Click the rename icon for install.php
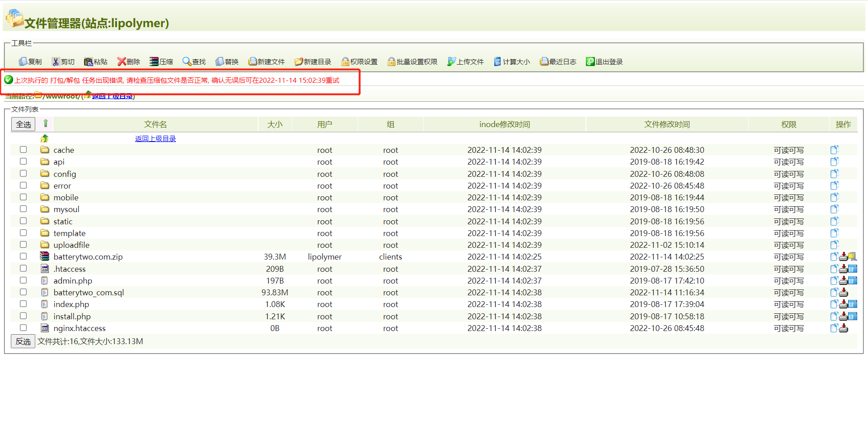Screen dimensions: 868x426 [x=834, y=316]
